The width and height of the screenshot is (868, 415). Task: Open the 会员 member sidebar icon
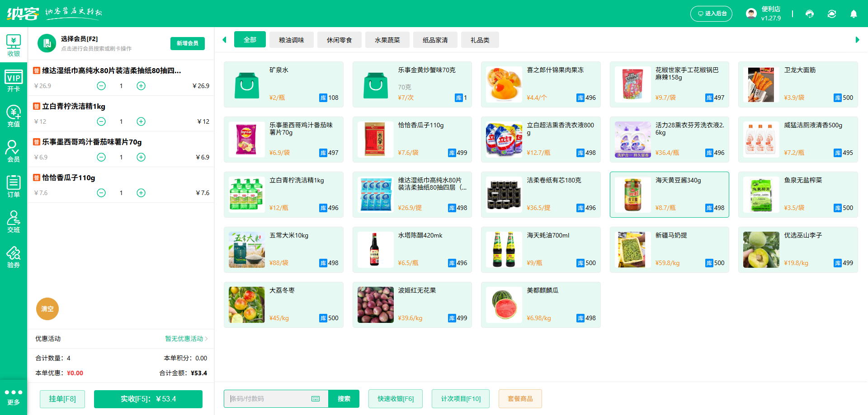coord(14,151)
